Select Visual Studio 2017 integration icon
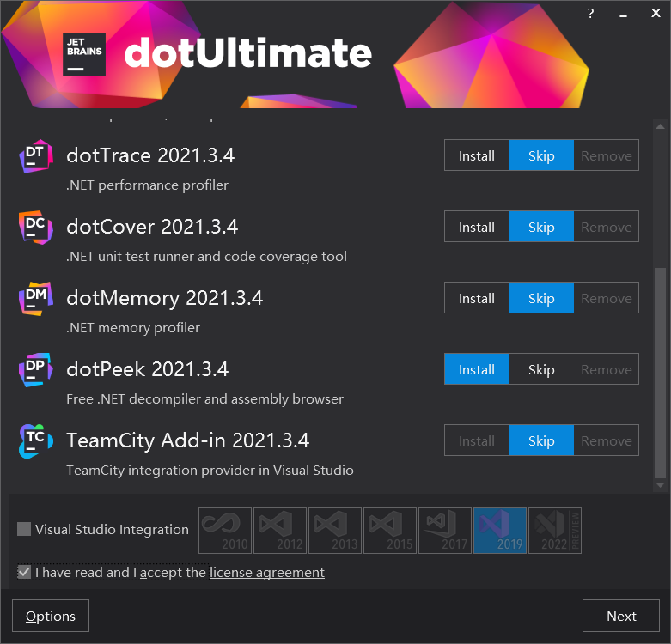Image resolution: width=671 pixels, height=644 pixels. pyautogui.click(x=445, y=531)
